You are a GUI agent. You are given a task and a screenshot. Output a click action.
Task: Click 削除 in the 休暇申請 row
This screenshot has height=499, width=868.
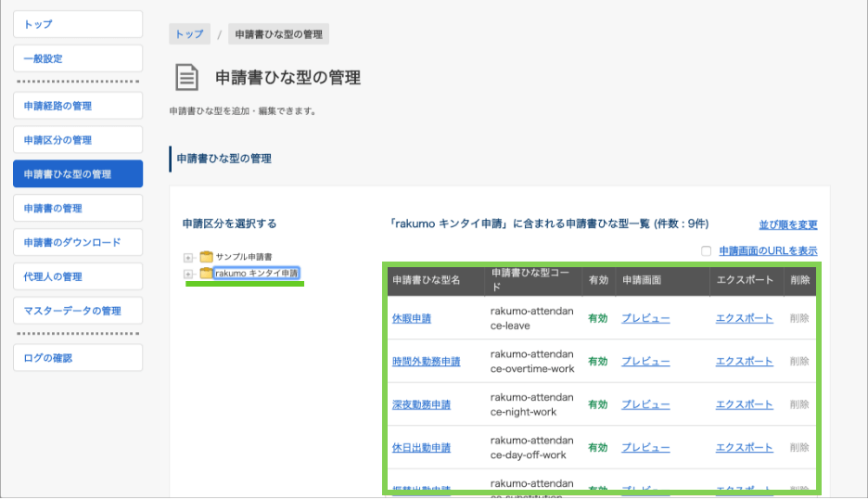coord(799,318)
